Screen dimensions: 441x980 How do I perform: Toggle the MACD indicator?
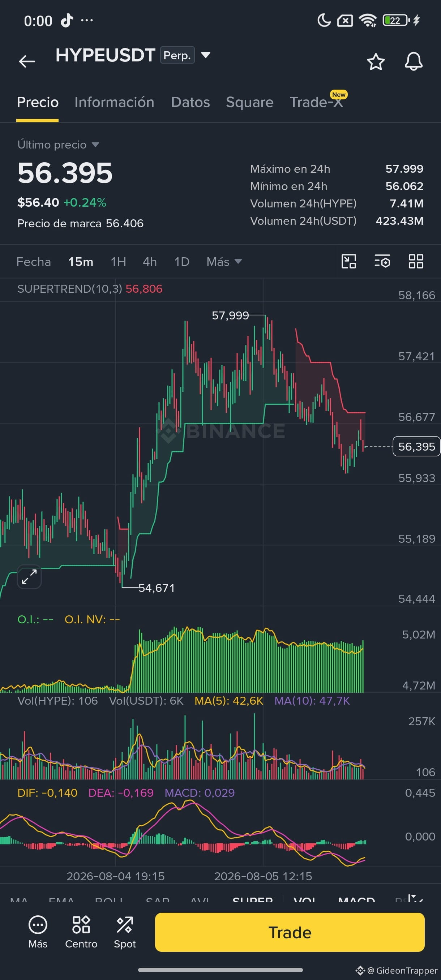[356, 899]
